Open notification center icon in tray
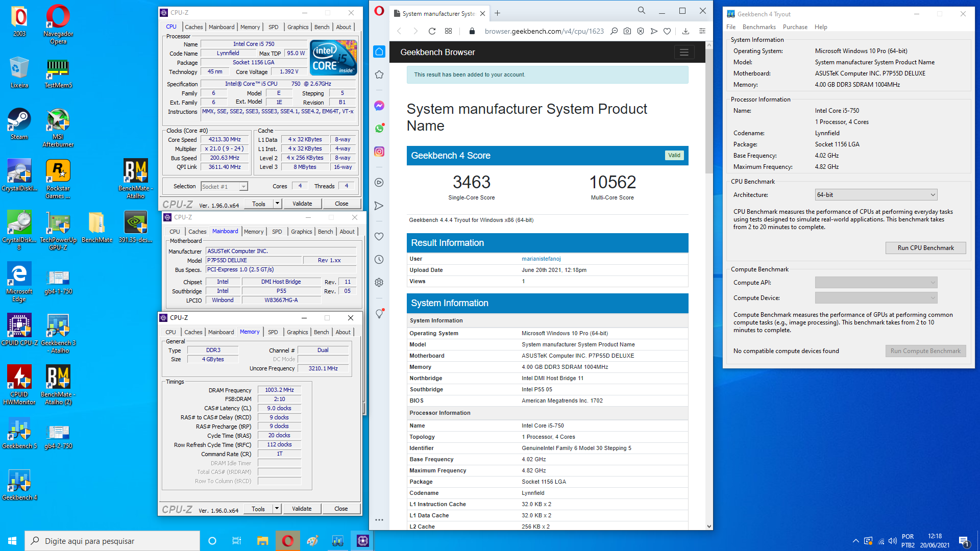 (964, 541)
